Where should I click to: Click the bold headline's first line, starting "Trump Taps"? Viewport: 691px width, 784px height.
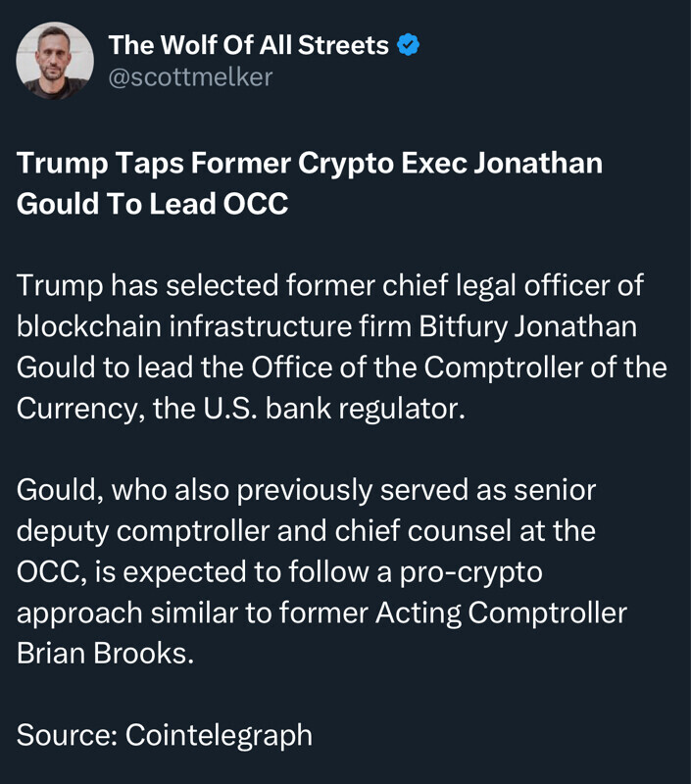[309, 163]
